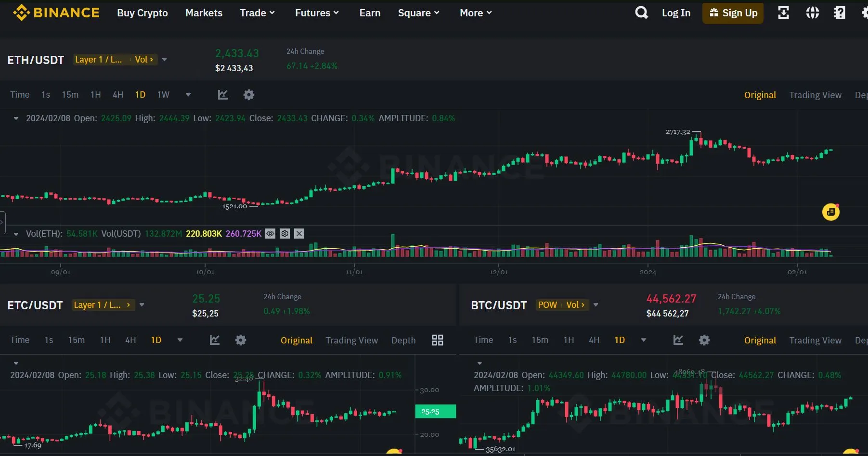868x456 pixels.
Task: Select 1D interval on BTC/USDT chart
Action: tap(620, 340)
